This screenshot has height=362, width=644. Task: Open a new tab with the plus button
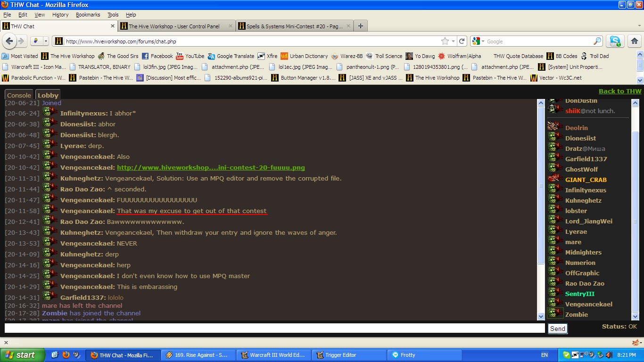click(x=360, y=26)
